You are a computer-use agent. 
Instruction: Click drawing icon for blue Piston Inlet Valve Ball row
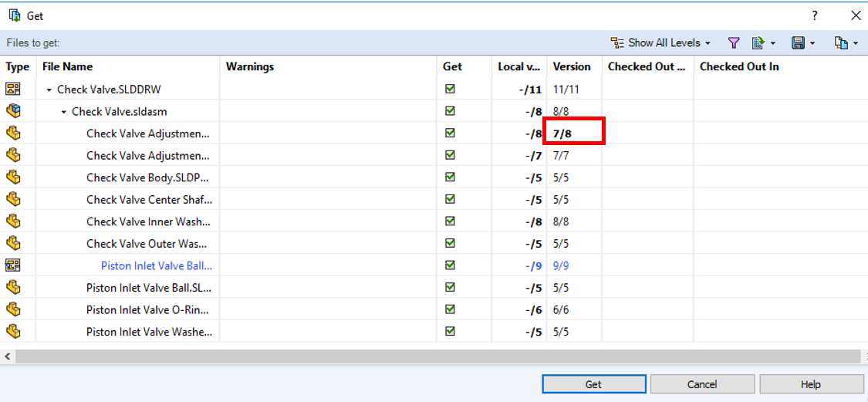point(13,265)
